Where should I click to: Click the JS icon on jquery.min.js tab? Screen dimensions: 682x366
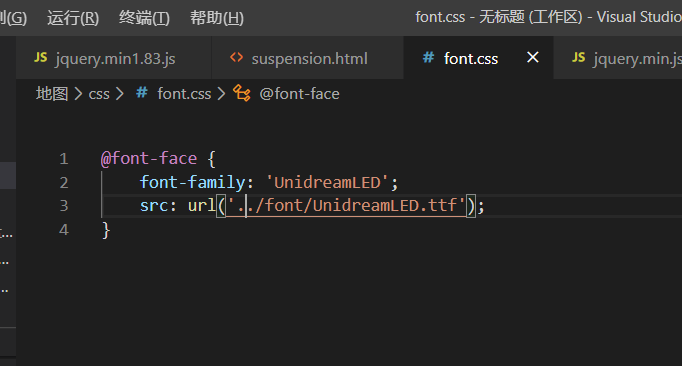[578, 57]
